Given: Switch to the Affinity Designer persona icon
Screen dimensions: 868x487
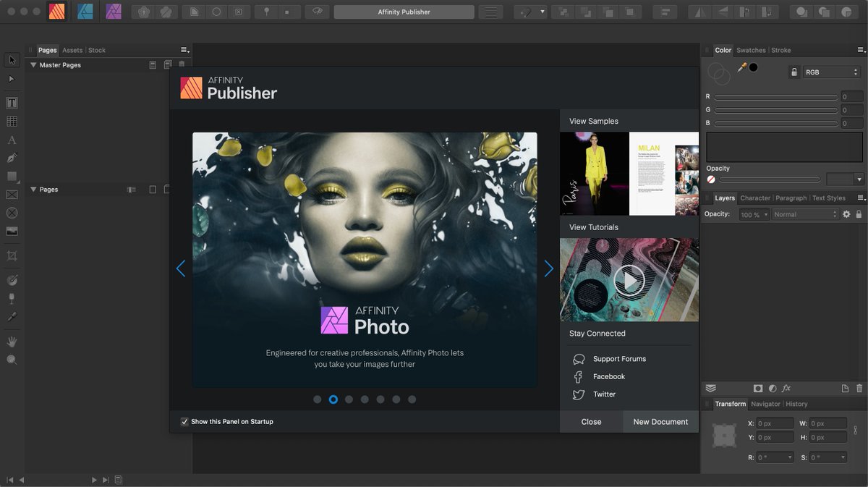Looking at the screenshot, I should [x=85, y=12].
